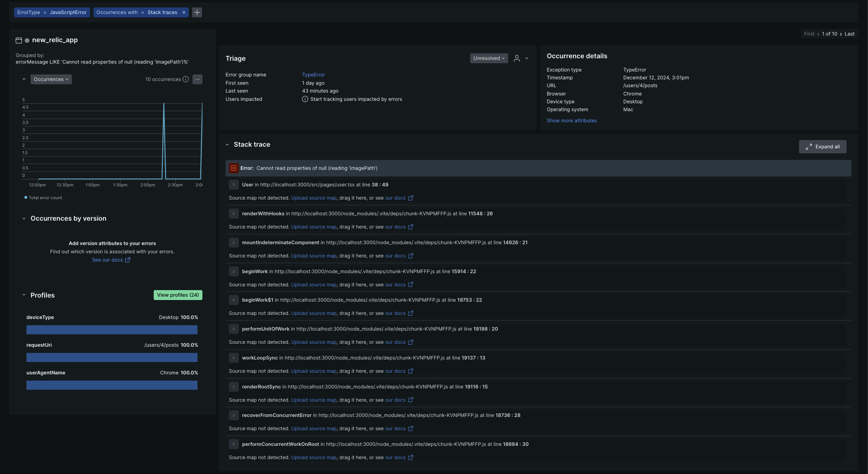The width and height of the screenshot is (868, 474).
Task: Click the Expand all button
Action: pos(822,147)
